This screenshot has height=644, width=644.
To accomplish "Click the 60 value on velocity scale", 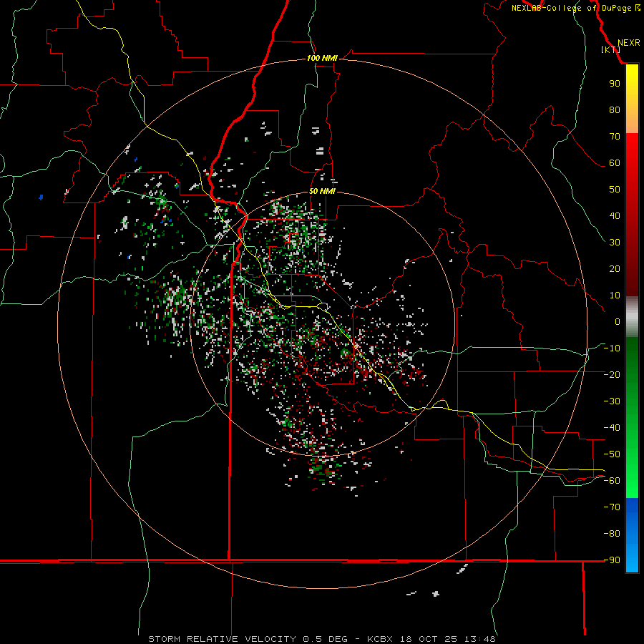I will tap(615, 163).
